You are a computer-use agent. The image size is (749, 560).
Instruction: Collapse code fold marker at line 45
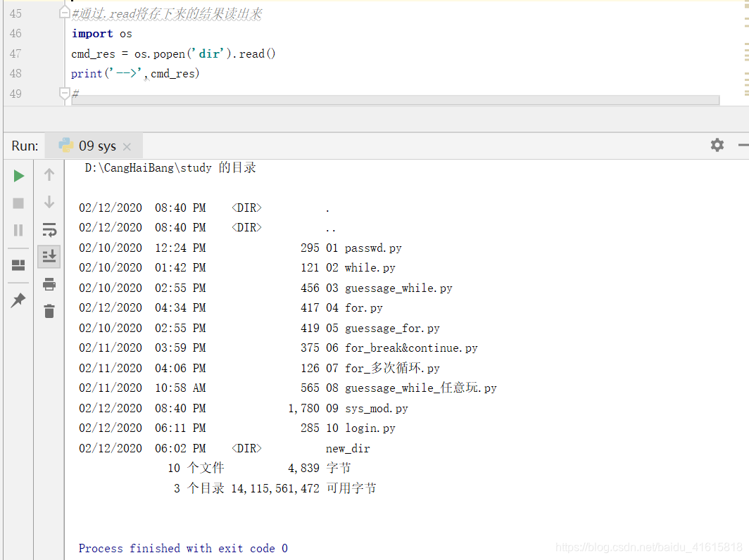[x=65, y=13]
